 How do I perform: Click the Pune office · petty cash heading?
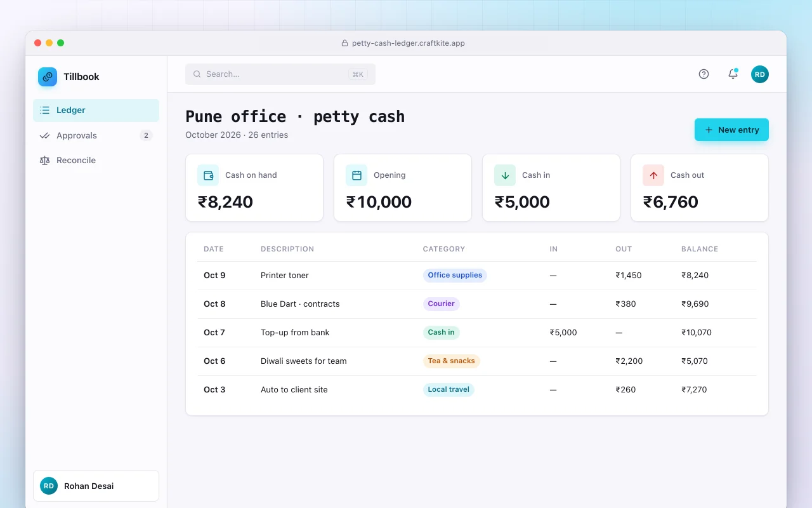click(x=295, y=117)
